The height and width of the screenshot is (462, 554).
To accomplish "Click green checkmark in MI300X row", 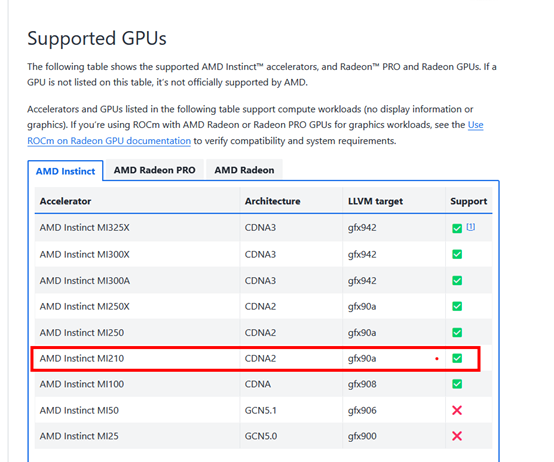I will point(457,254).
